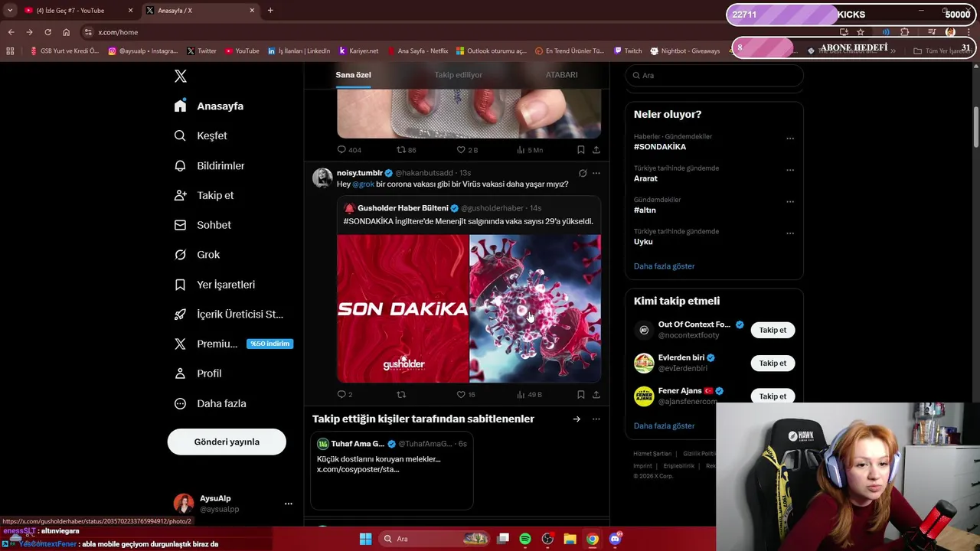Open Windows Start menu

365,539
